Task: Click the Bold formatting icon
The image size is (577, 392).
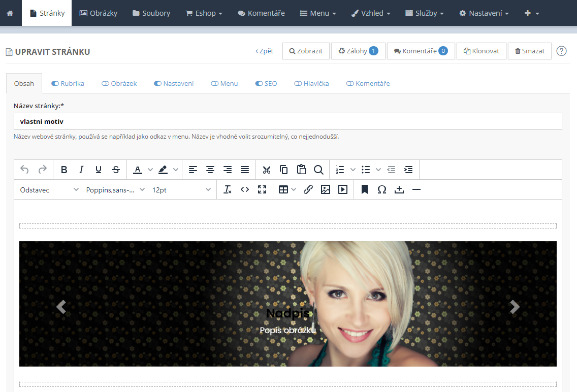Action: 64,170
